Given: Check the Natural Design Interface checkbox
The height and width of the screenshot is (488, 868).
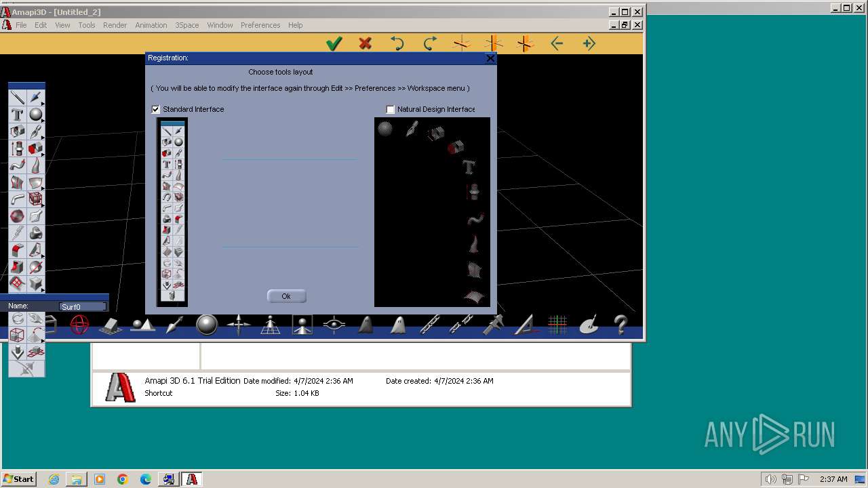Looking at the screenshot, I should pos(390,109).
